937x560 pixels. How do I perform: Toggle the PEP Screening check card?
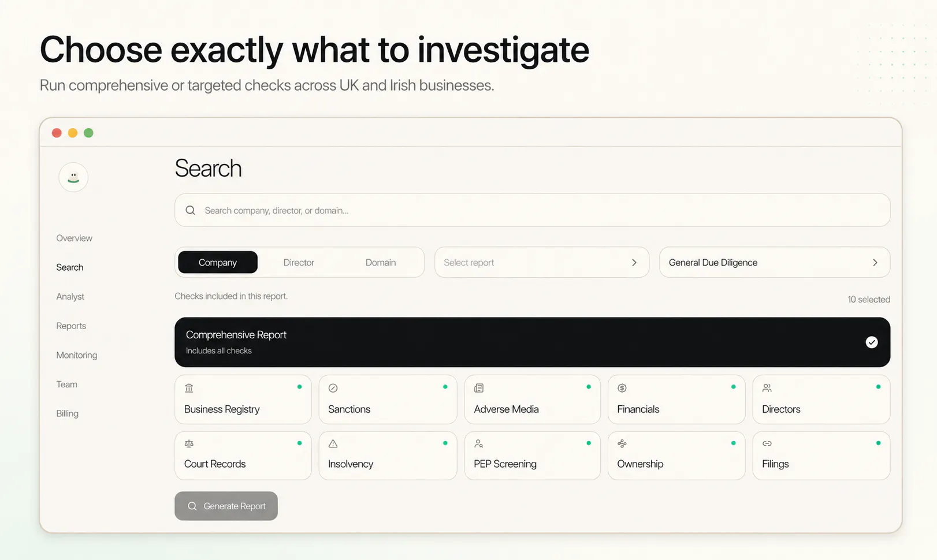[533, 456]
